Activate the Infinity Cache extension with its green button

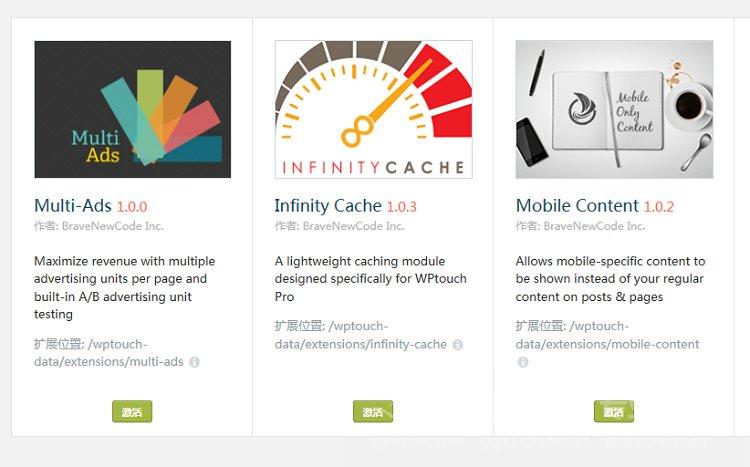click(x=373, y=411)
